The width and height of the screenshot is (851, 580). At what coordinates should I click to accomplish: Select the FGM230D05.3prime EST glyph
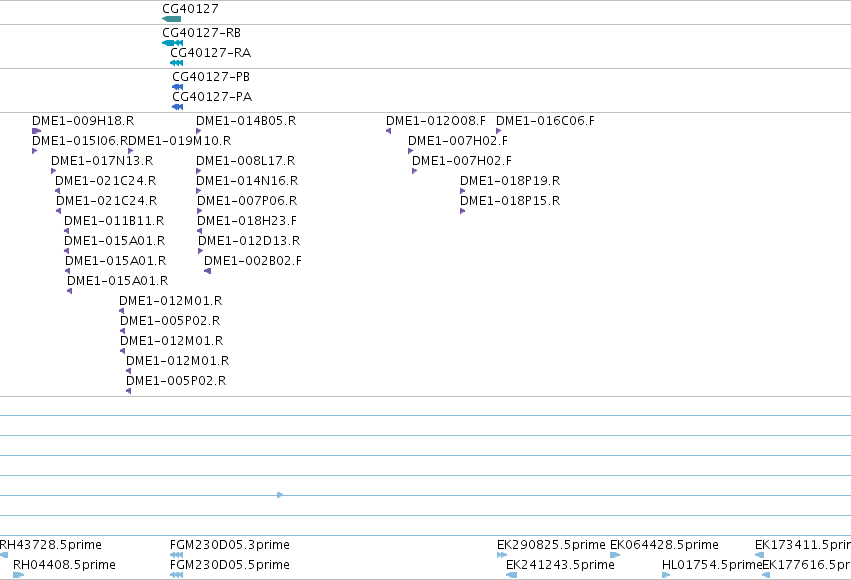coord(176,555)
